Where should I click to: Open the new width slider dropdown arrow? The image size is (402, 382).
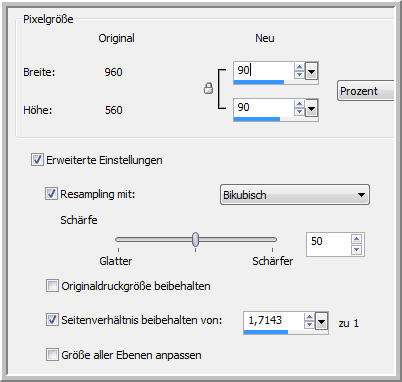[x=311, y=71]
